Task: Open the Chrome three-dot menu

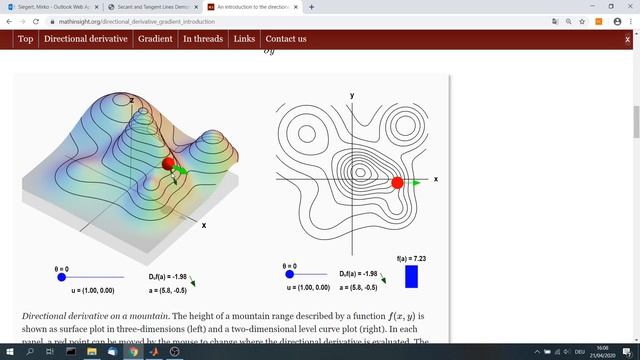Action: pos(631,22)
